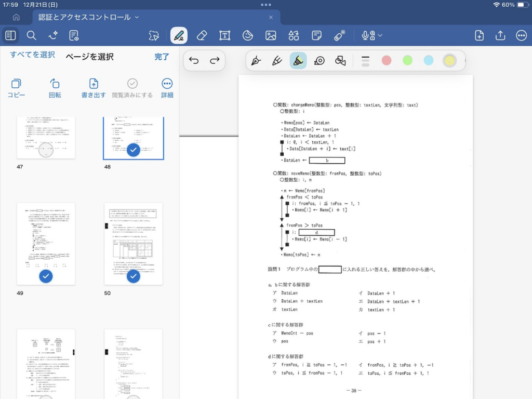Screen dimensions: 532x399
Task: Switch to the home tab
Action: [16, 17]
